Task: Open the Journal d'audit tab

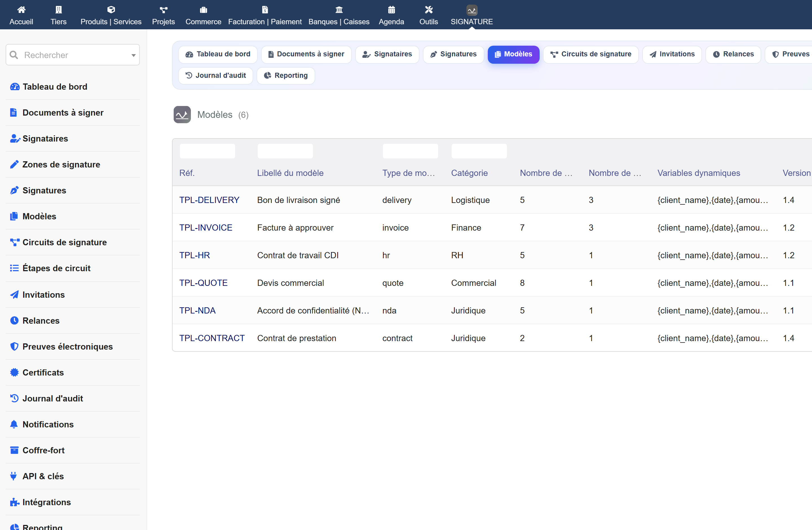Action: (216, 75)
